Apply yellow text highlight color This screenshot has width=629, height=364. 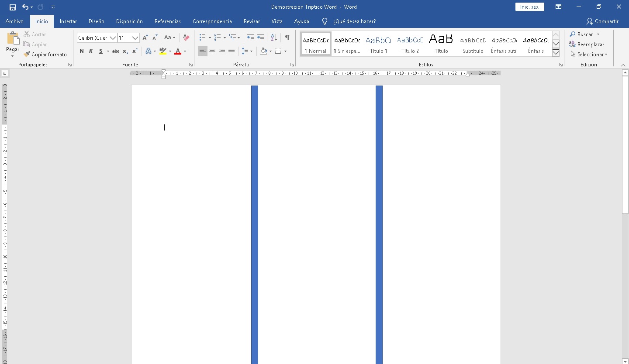[163, 51]
